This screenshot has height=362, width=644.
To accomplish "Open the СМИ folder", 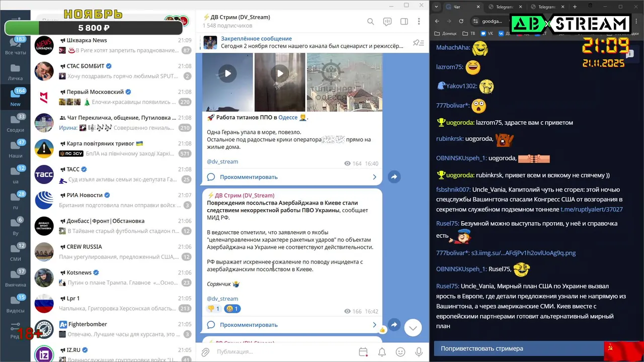I will coord(16,252).
